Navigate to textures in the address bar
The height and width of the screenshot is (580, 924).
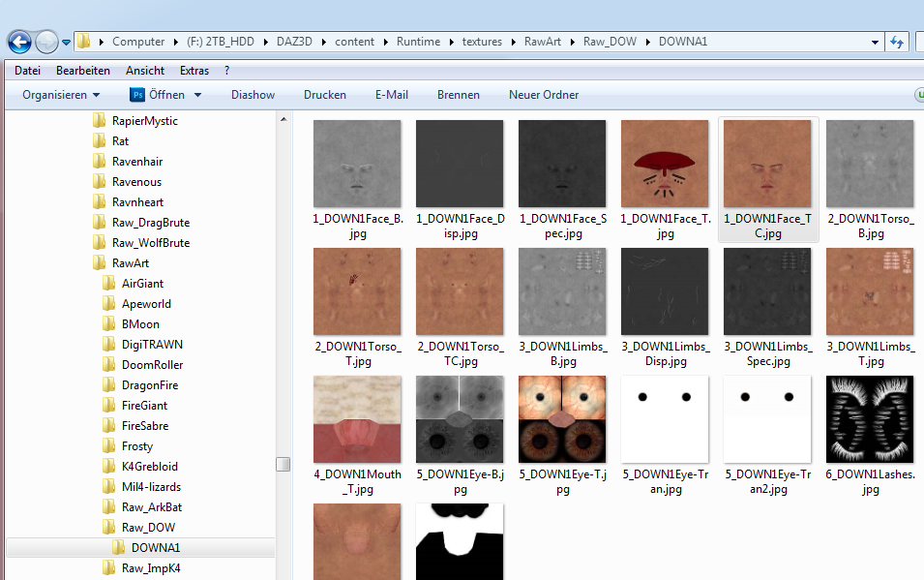pyautogui.click(x=482, y=42)
